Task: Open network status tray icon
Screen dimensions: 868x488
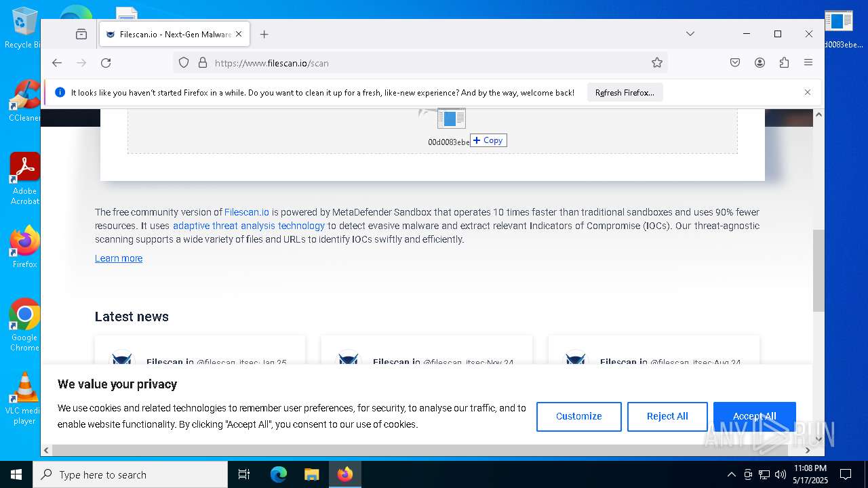Action: click(x=764, y=474)
